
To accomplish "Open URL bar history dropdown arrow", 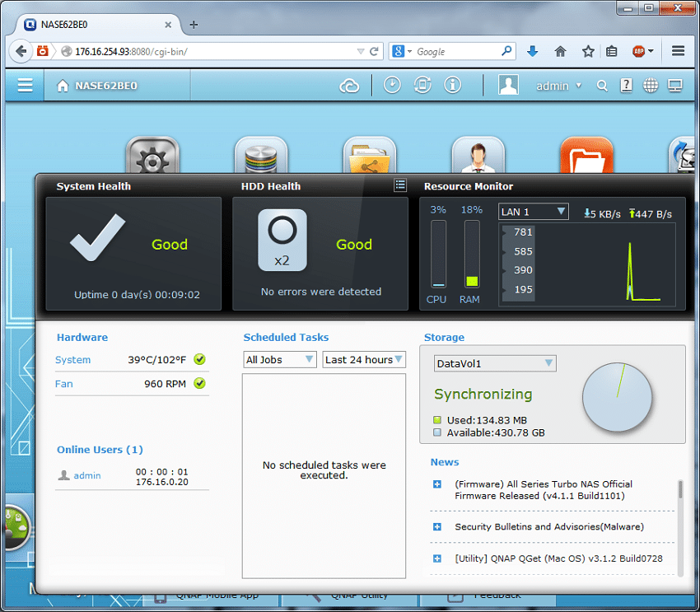I will 361,51.
